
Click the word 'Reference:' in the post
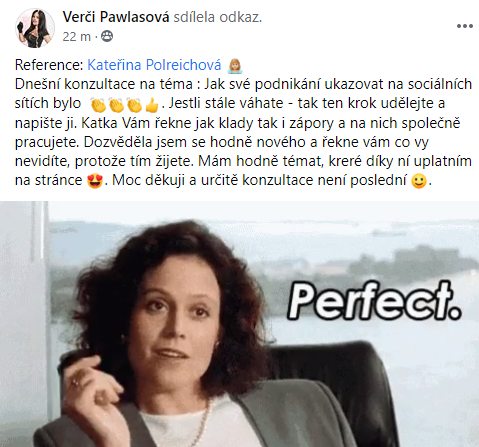(49, 65)
